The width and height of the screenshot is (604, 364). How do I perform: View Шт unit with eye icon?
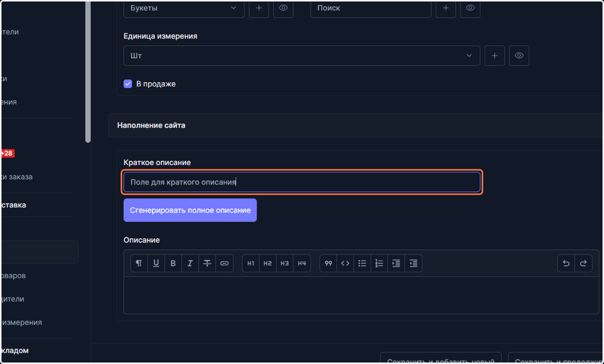[519, 55]
